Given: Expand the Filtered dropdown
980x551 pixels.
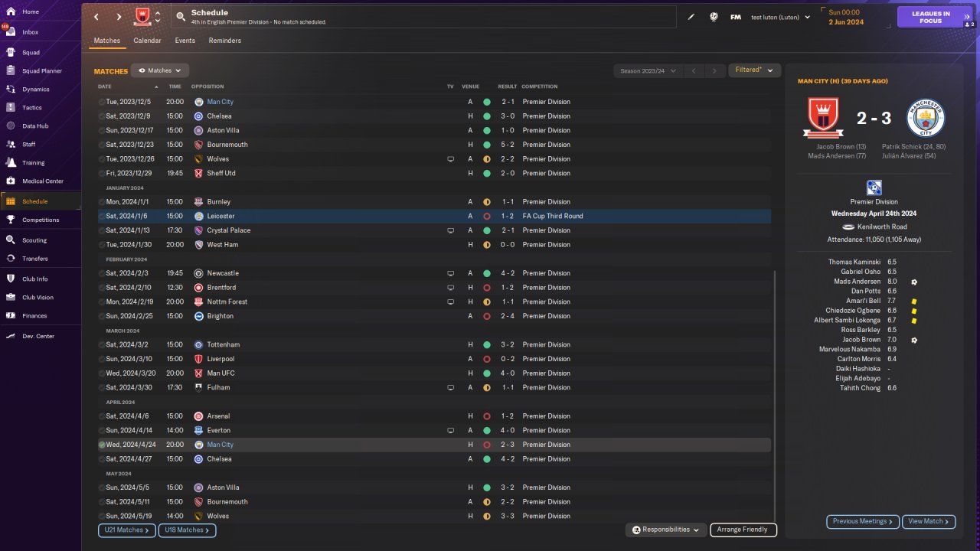Looking at the screenshot, I should (x=754, y=70).
